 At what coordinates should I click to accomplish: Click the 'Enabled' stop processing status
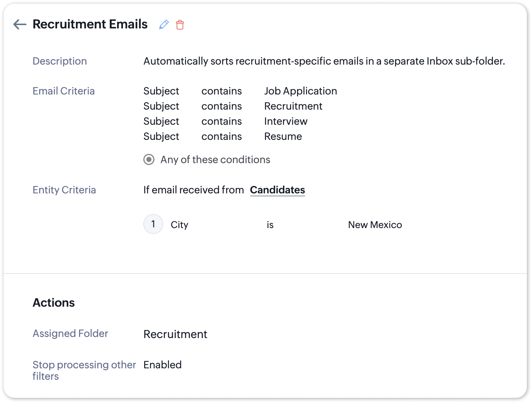tap(163, 365)
